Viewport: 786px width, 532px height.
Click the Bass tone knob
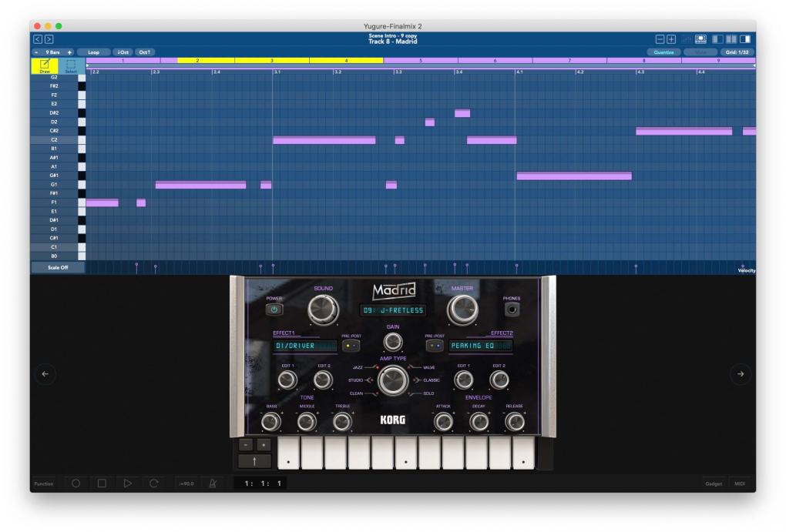(271, 422)
